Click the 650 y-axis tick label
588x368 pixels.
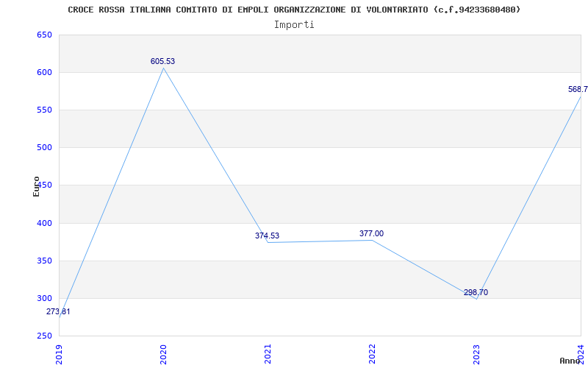pyautogui.click(x=44, y=35)
